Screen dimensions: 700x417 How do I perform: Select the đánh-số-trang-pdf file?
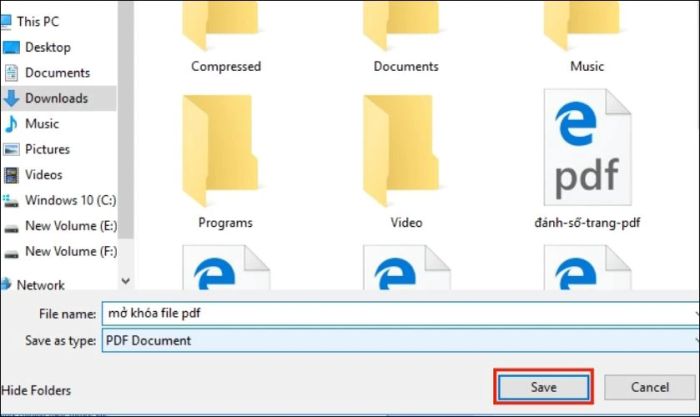point(587,158)
